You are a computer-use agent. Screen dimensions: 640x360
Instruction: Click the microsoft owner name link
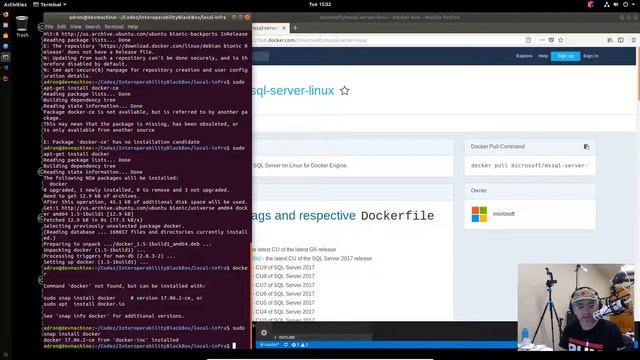(503, 214)
